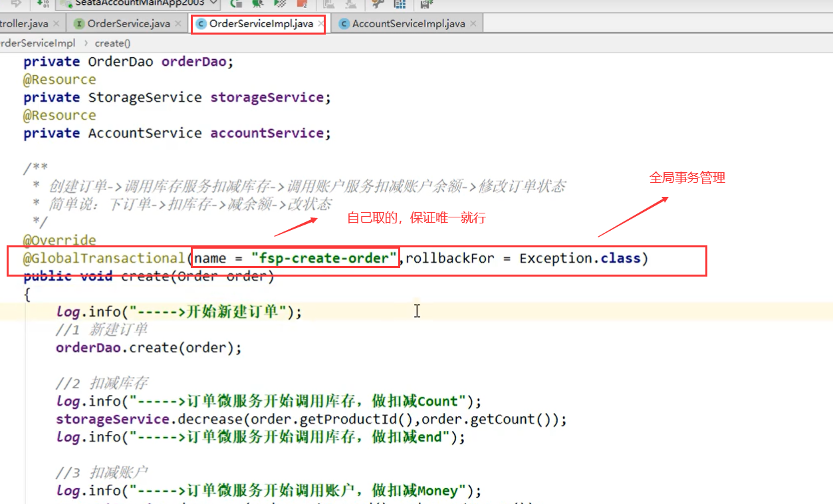The image size is (833, 504).
Task: Select the OrderServiceImpl breadcrumb
Action: coord(37,43)
